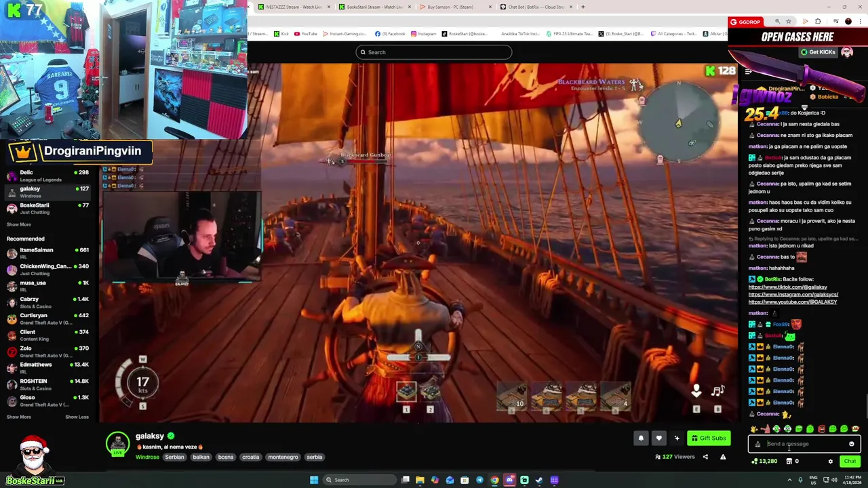
Task: Open Steam from the taskbar
Action: [539, 480]
